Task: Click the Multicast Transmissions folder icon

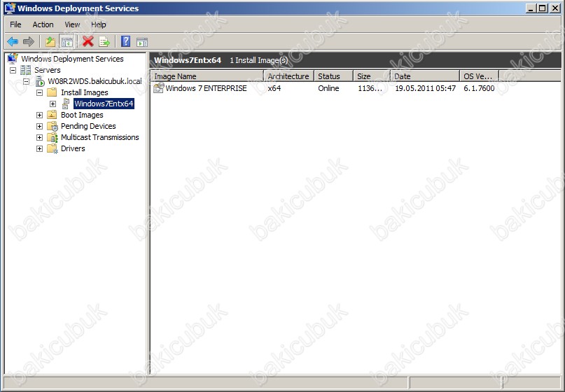Action: (x=53, y=137)
